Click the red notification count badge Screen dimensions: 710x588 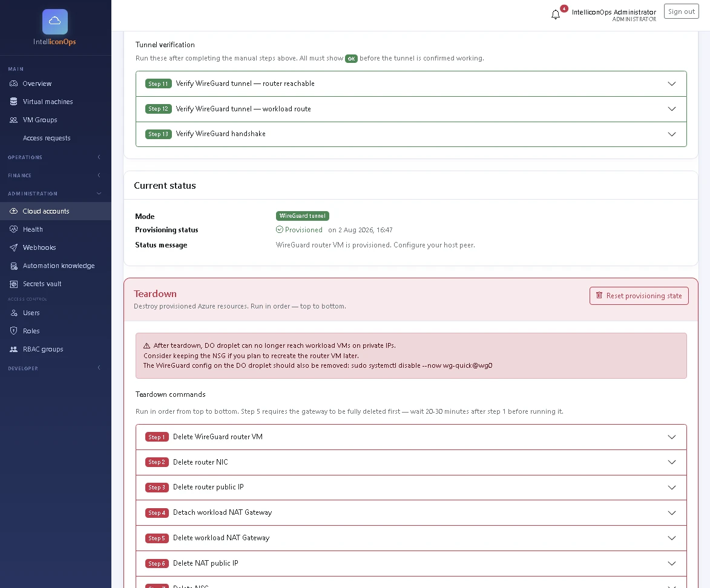point(564,8)
